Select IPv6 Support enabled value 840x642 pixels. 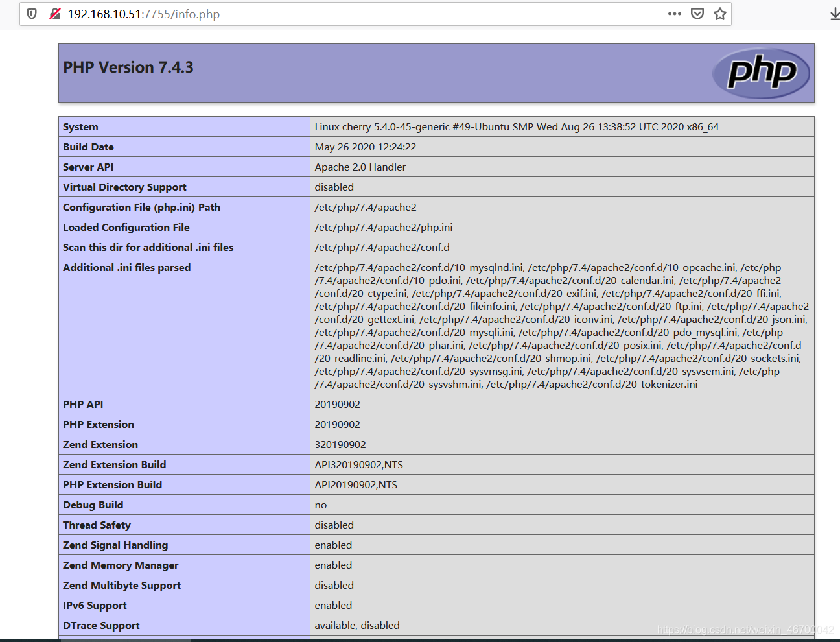[x=333, y=606]
